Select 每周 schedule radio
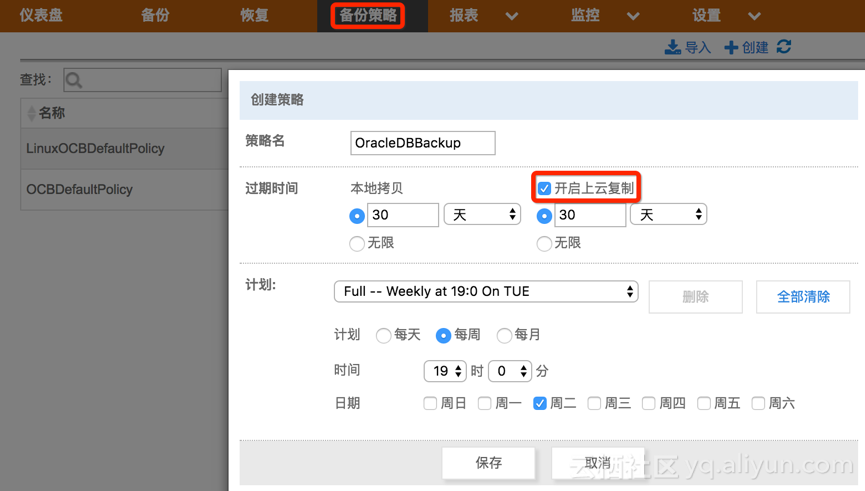865x491 pixels. pyautogui.click(x=444, y=335)
